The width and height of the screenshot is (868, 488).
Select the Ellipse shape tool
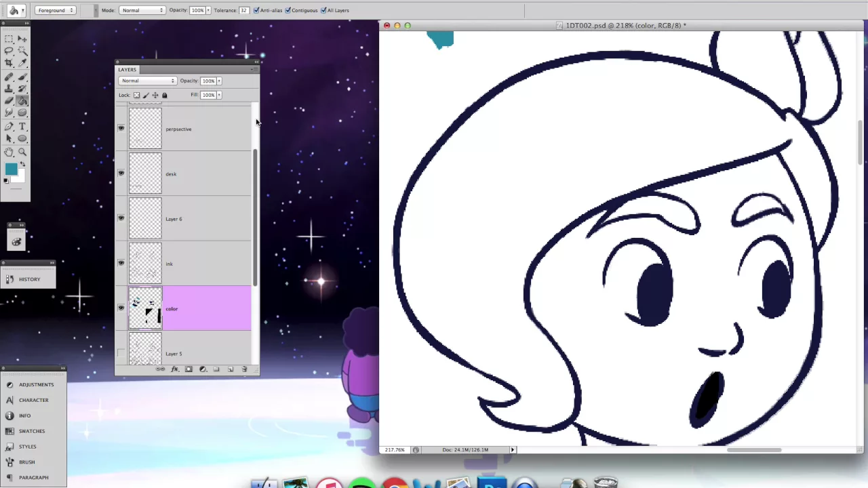22,138
